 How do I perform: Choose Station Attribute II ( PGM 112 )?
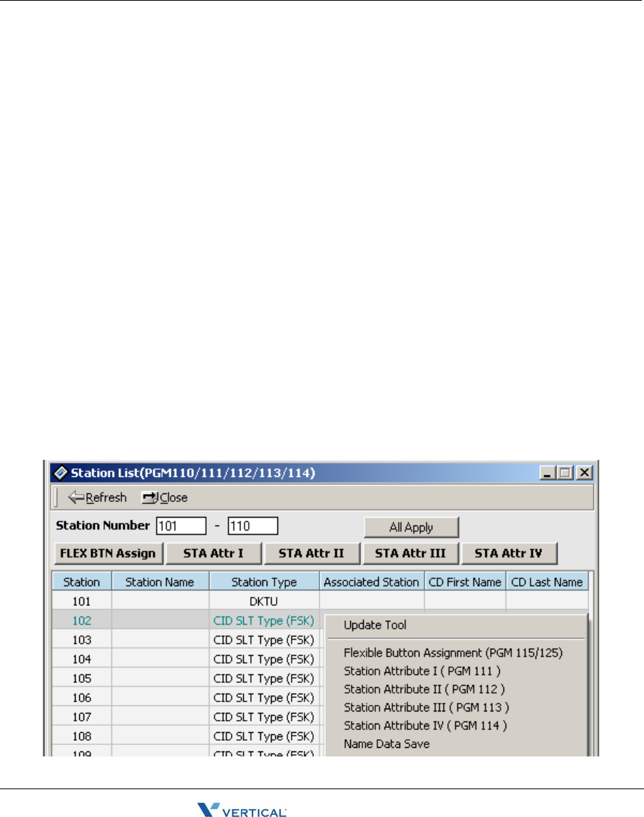(x=424, y=689)
